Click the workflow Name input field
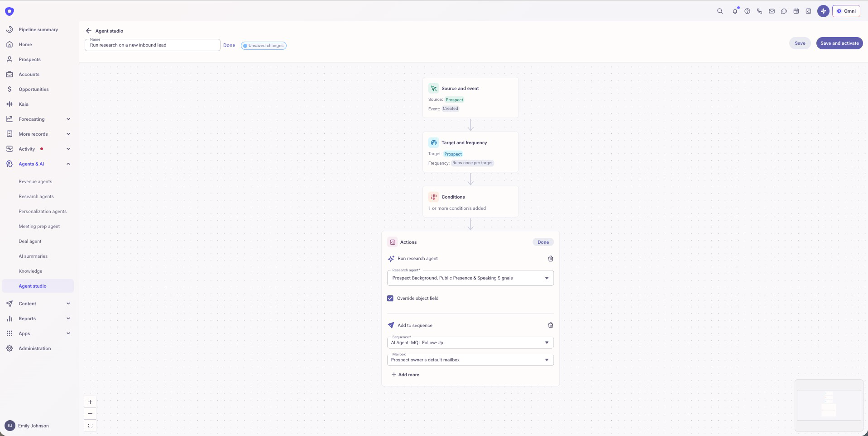This screenshot has width=868, height=436. coord(152,45)
